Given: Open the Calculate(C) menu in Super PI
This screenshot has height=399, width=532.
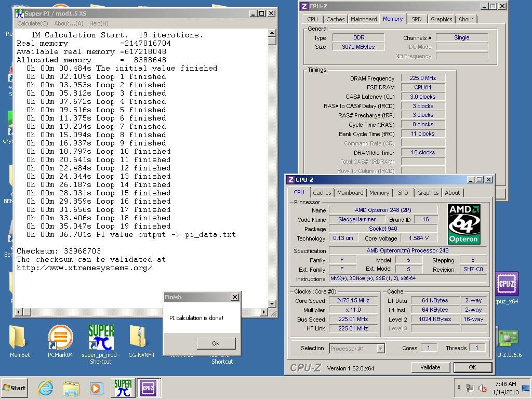Looking at the screenshot, I should (33, 23).
